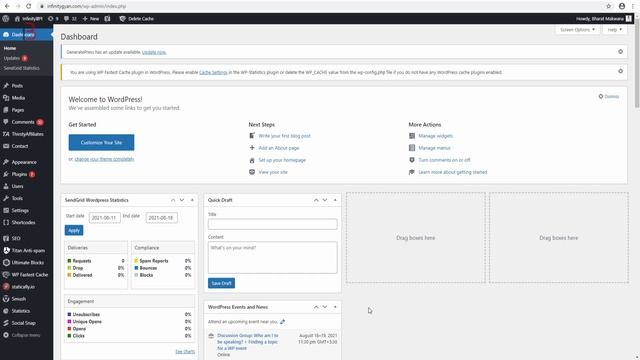Click the Start date field
This screenshot has height=360, width=640.
click(104, 218)
